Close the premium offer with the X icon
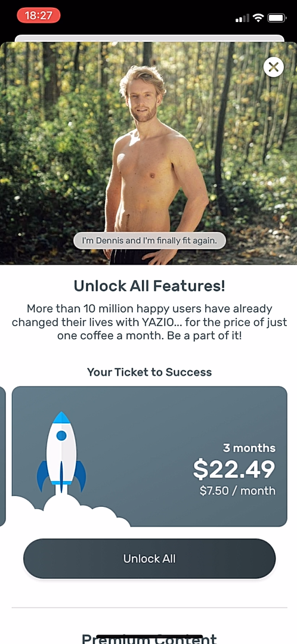Screen dimensions: 297x644 pyautogui.click(x=274, y=67)
